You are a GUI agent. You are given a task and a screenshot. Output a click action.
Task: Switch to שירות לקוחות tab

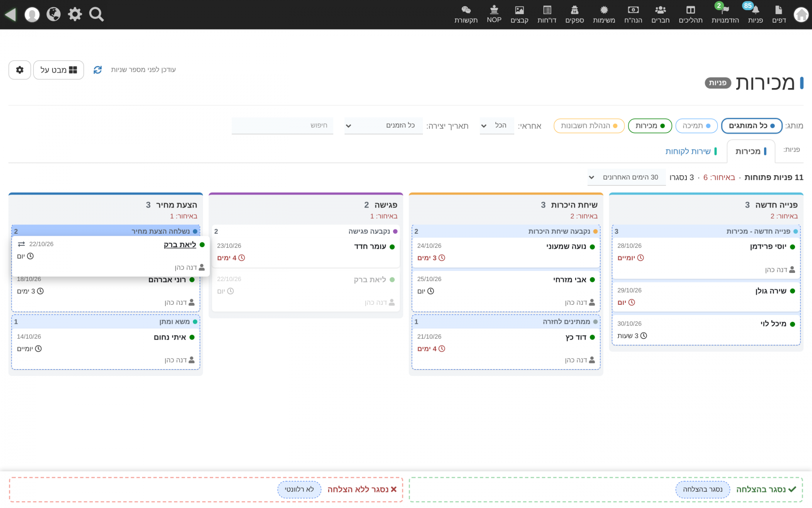pyautogui.click(x=691, y=151)
